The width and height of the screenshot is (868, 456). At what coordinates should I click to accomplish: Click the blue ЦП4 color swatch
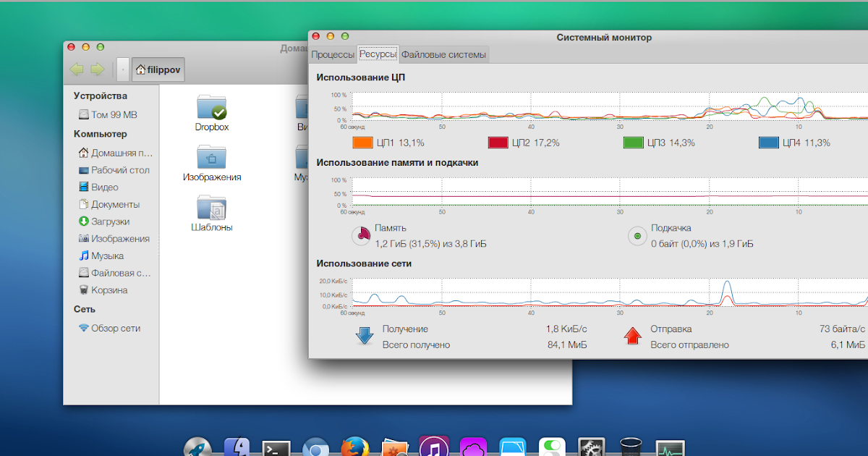pyautogui.click(x=769, y=143)
